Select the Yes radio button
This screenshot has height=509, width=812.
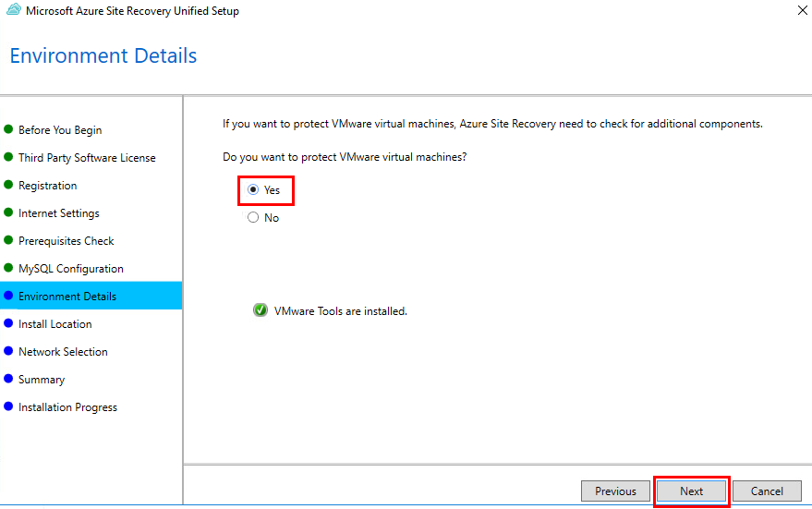tap(253, 190)
